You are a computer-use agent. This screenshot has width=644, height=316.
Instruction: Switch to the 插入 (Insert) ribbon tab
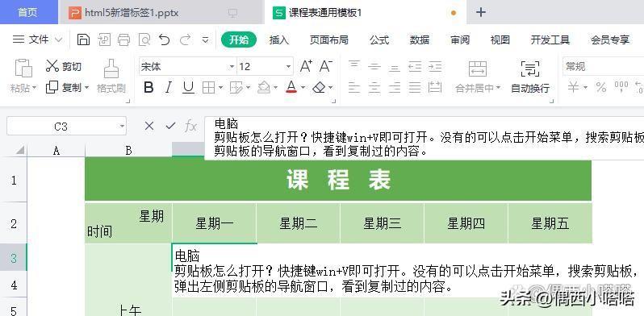coord(279,39)
